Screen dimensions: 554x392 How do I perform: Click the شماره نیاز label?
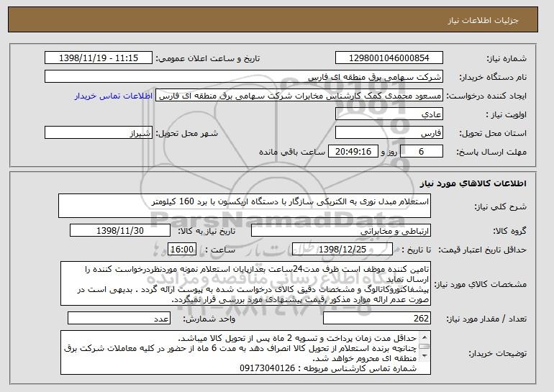507,59
